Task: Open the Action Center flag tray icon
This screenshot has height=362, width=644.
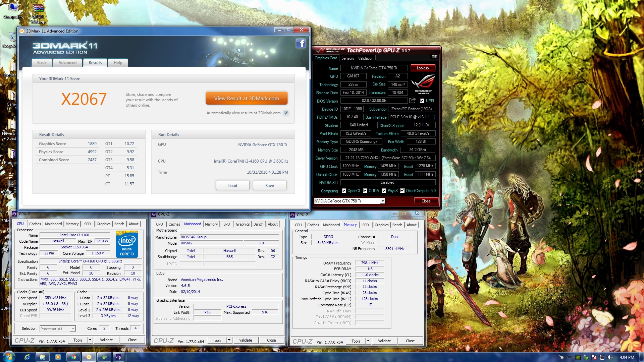Action: point(594,357)
